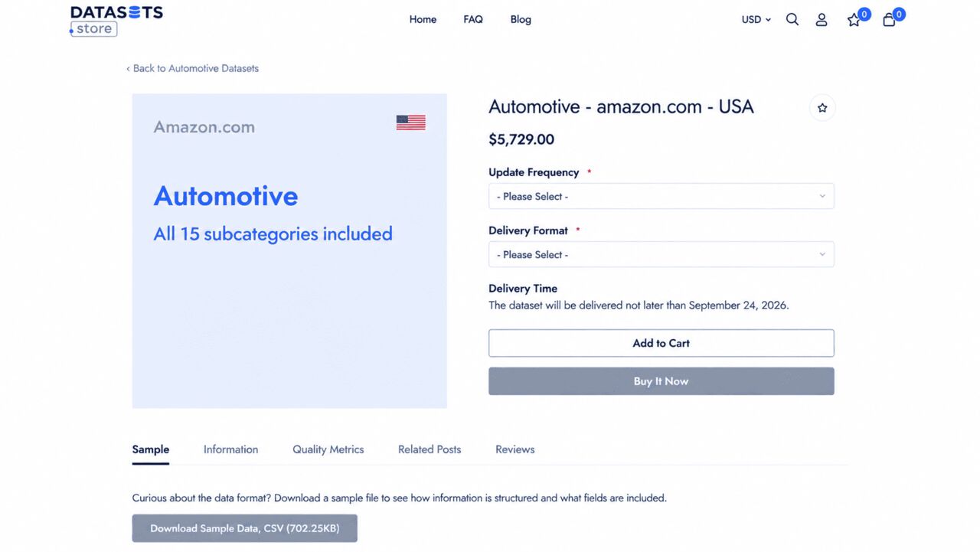Show the Related Posts tab
The height and width of the screenshot is (552, 980).
430,449
